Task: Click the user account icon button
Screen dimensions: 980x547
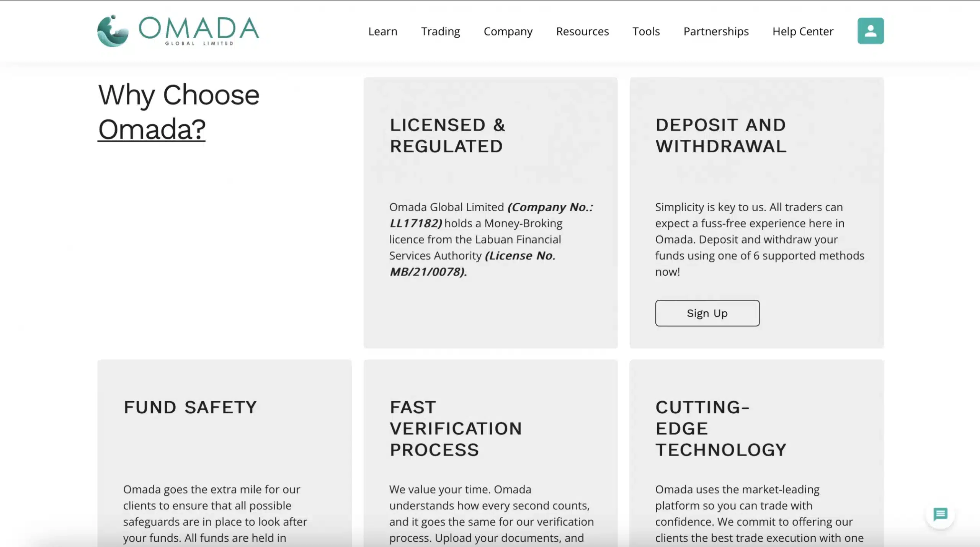Action: point(871,31)
